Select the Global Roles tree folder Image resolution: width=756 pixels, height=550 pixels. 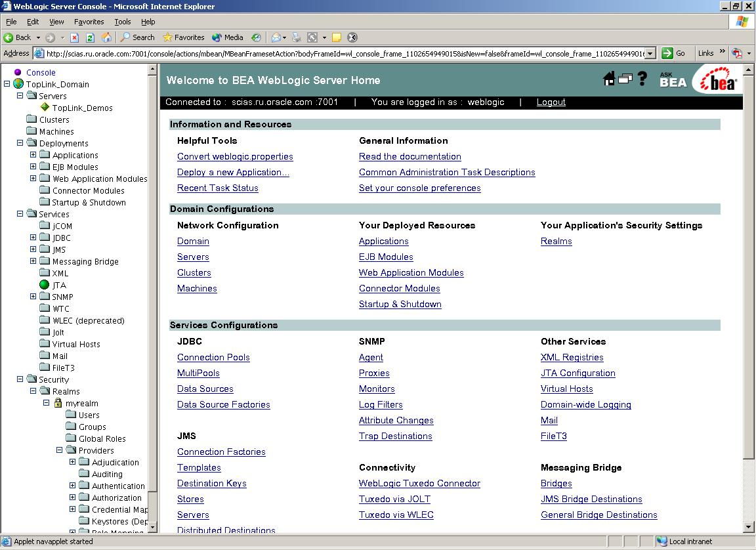click(x=96, y=438)
